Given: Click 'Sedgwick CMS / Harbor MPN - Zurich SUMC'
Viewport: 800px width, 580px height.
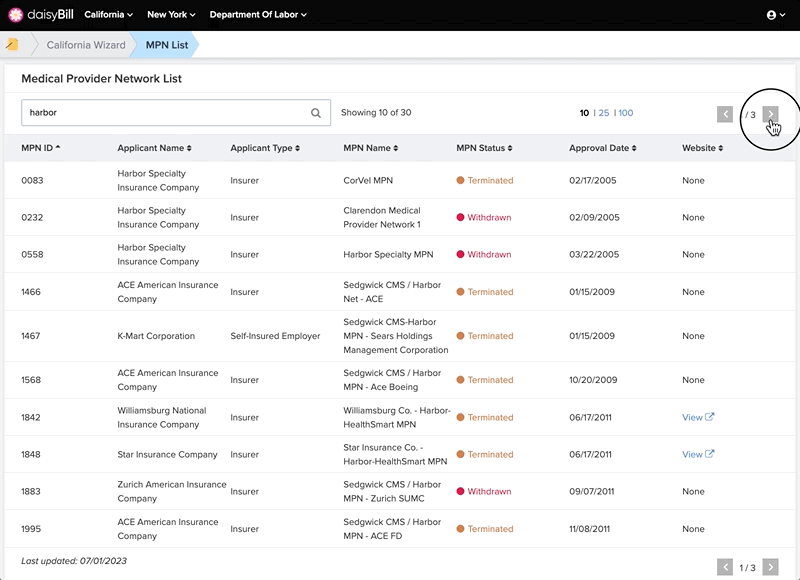Looking at the screenshot, I should (392, 491).
